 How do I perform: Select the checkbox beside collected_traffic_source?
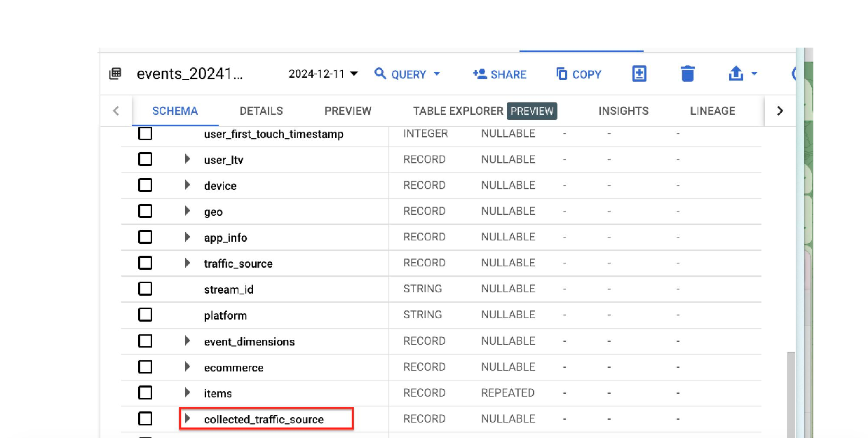(x=145, y=418)
